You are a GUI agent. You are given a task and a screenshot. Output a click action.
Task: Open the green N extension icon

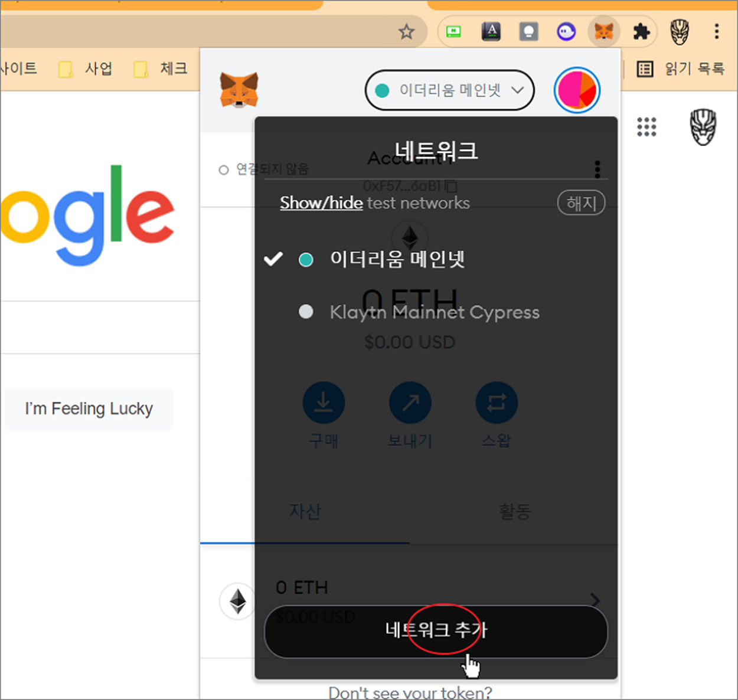pyautogui.click(x=453, y=31)
